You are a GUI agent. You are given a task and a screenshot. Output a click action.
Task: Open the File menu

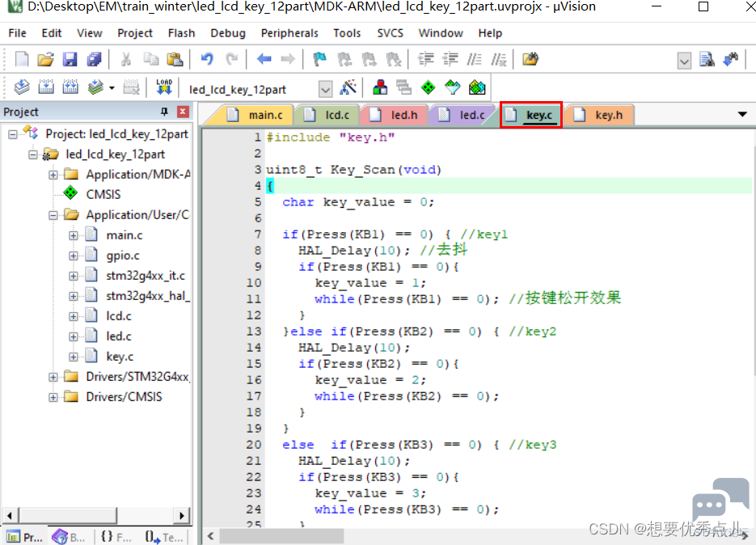click(x=17, y=33)
